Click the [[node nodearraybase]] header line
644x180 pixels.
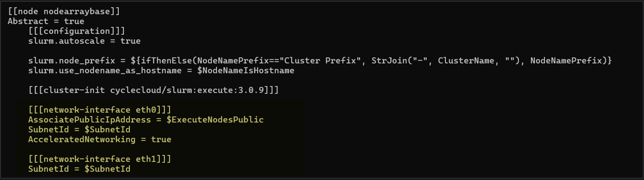coord(64,12)
